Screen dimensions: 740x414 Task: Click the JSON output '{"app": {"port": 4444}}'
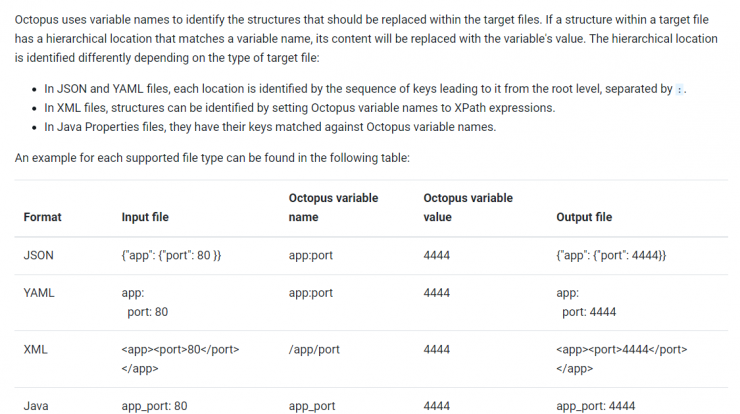tap(611, 255)
